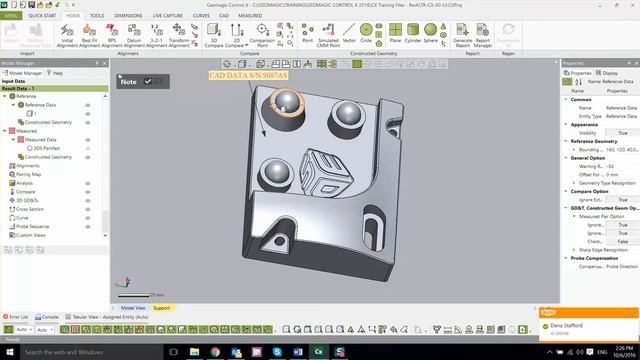
Task: Open the Console panel
Action: tap(47, 317)
